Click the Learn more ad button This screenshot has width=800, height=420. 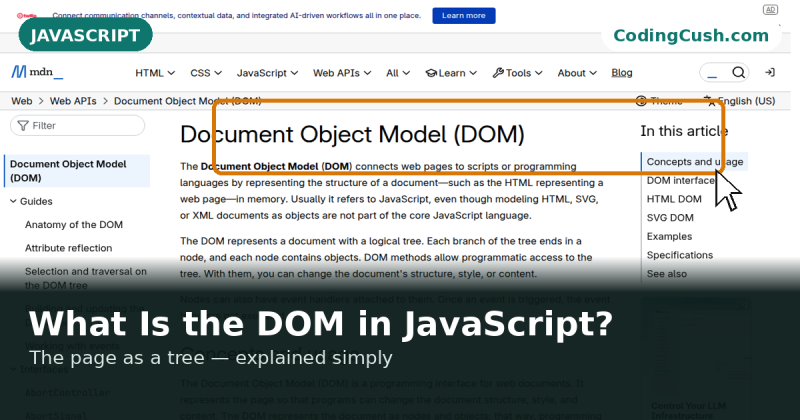tap(464, 15)
